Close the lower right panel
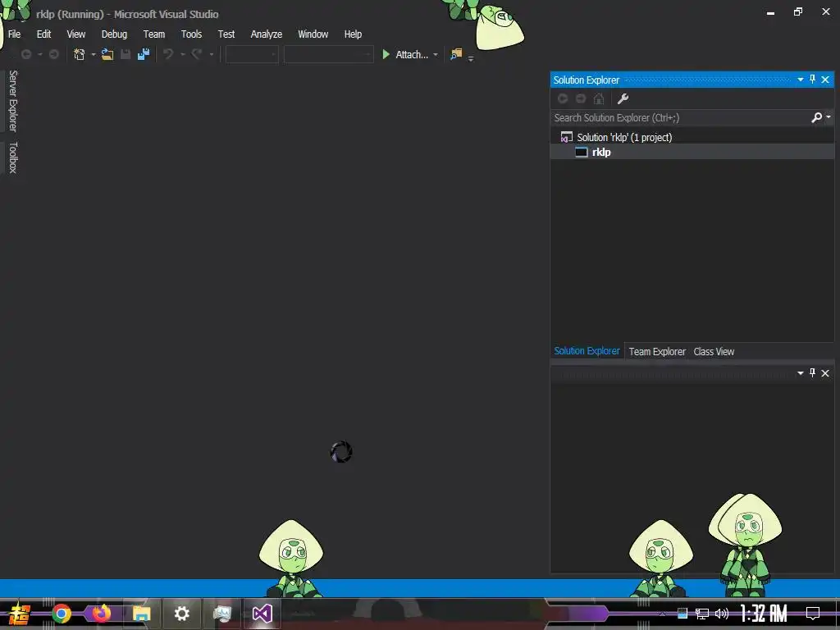The height and width of the screenshot is (630, 840). [x=825, y=373]
